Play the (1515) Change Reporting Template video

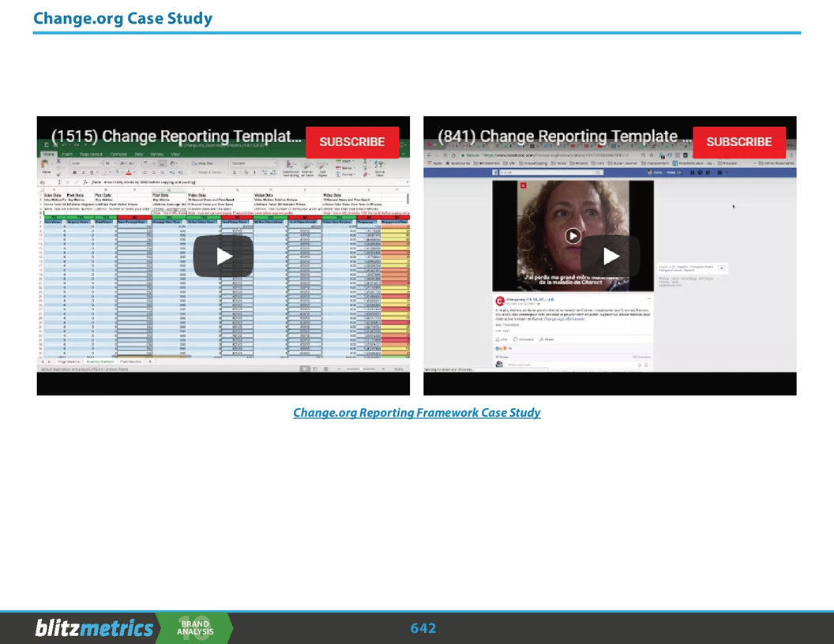pos(224,256)
